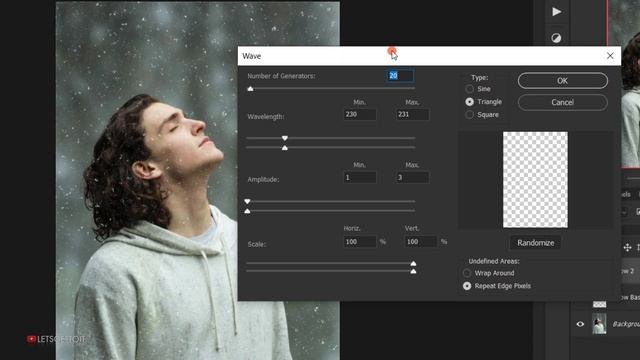Click the Wavelength Max field
640x360 pixels.
(413, 114)
